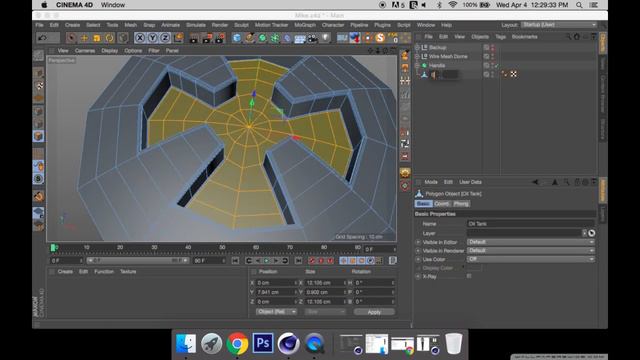Toggle Handle object enable checkmark
The width and height of the screenshot is (640, 360).
click(x=496, y=65)
